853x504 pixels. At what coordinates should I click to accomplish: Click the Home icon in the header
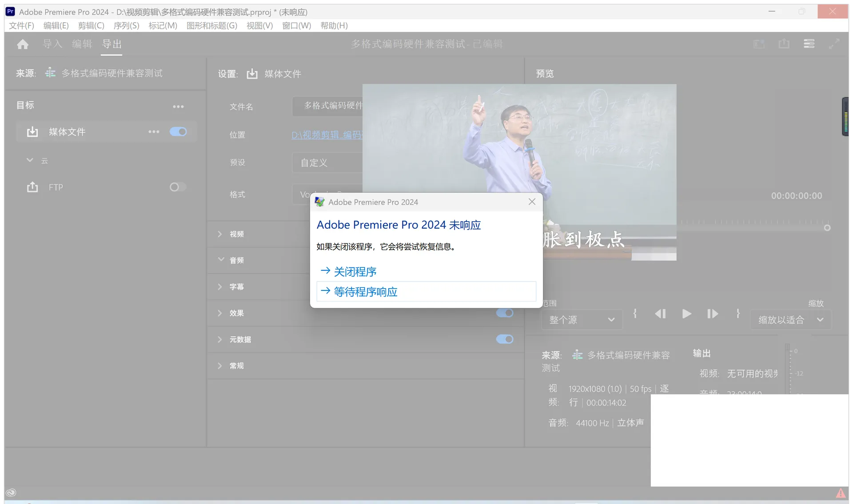coord(23,44)
